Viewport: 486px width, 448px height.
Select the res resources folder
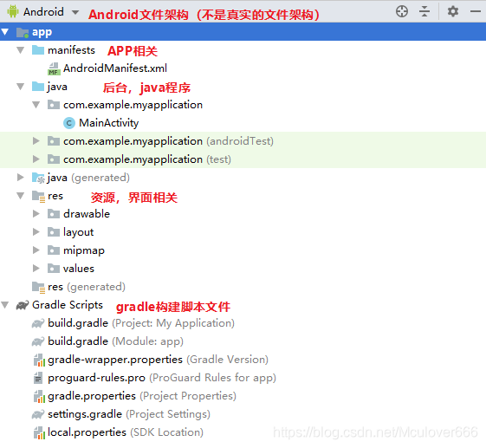(55, 196)
